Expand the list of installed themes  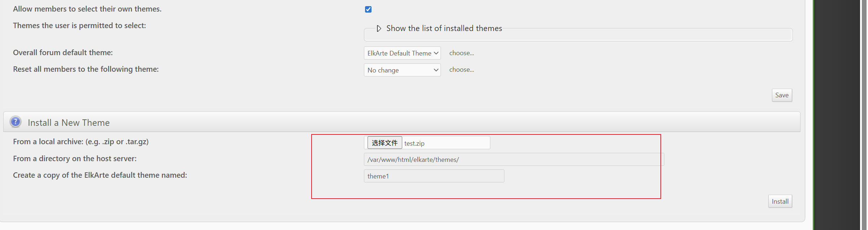(x=379, y=28)
